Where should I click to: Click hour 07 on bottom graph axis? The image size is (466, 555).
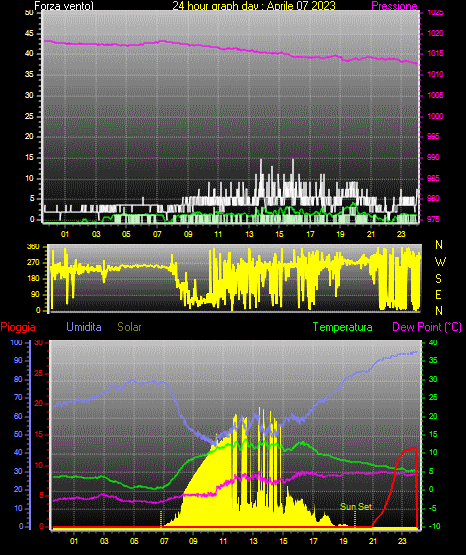click(164, 541)
